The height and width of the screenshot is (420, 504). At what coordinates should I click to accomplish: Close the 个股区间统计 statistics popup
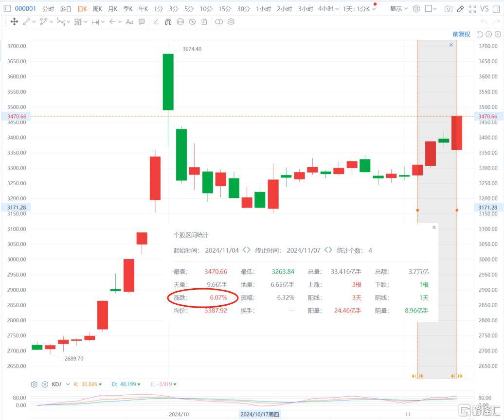tap(434, 227)
